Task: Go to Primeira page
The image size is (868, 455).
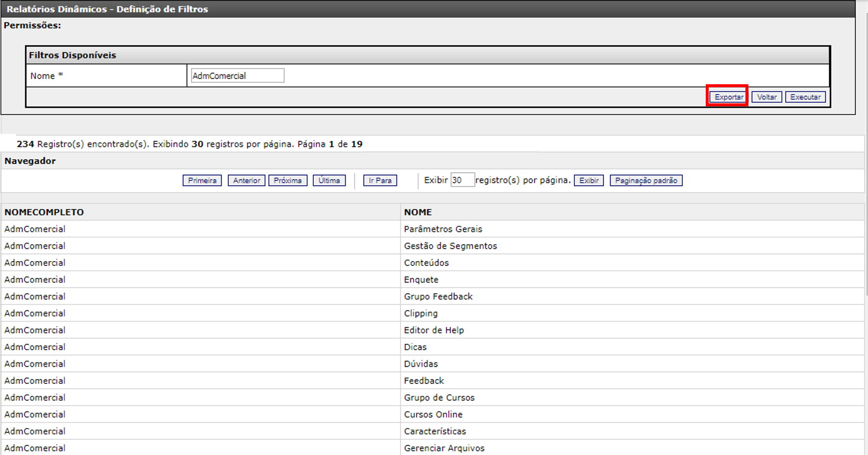Action: pyautogui.click(x=202, y=180)
